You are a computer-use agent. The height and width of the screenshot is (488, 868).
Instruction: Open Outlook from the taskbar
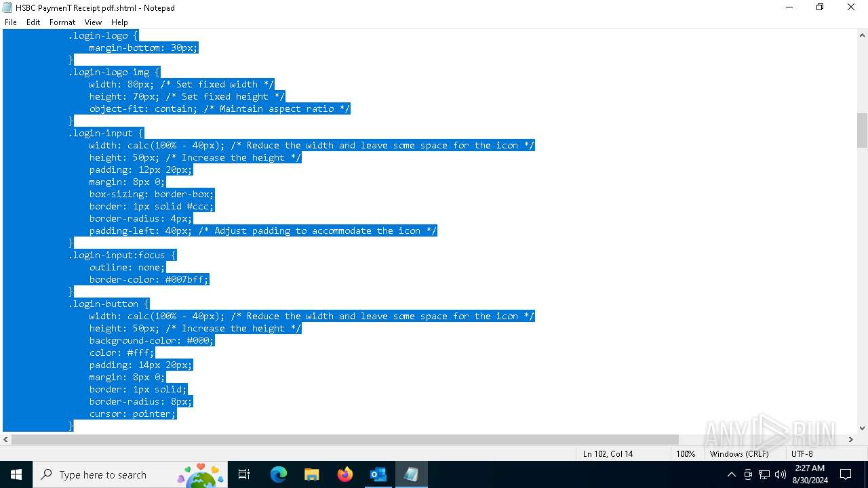coord(378,474)
